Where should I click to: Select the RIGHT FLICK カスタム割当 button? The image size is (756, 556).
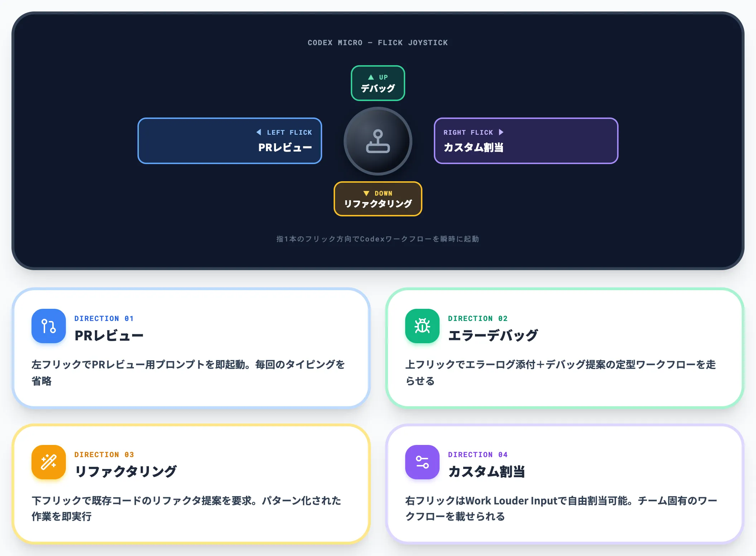coord(526,141)
